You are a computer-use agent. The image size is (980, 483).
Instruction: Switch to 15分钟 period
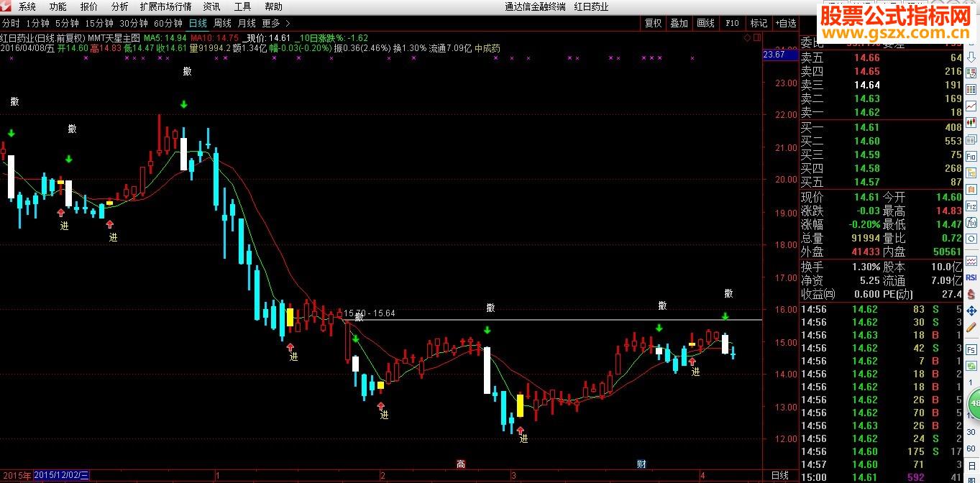[99, 23]
